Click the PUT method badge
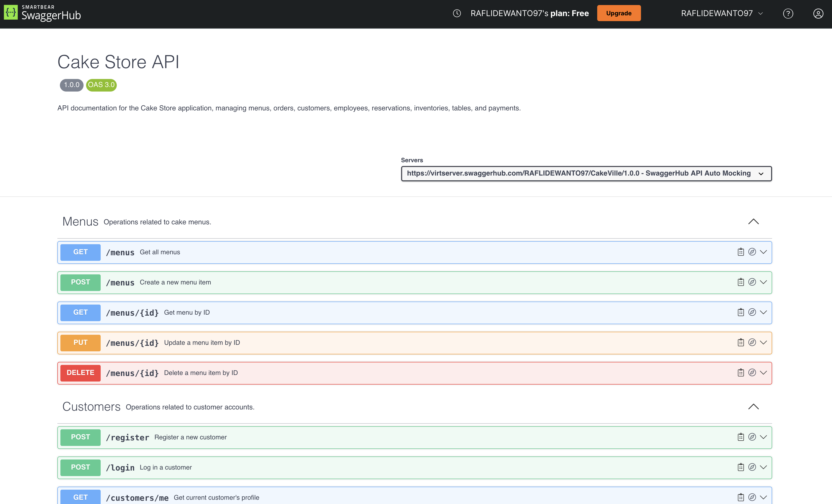Image resolution: width=832 pixels, height=504 pixels. tap(80, 343)
